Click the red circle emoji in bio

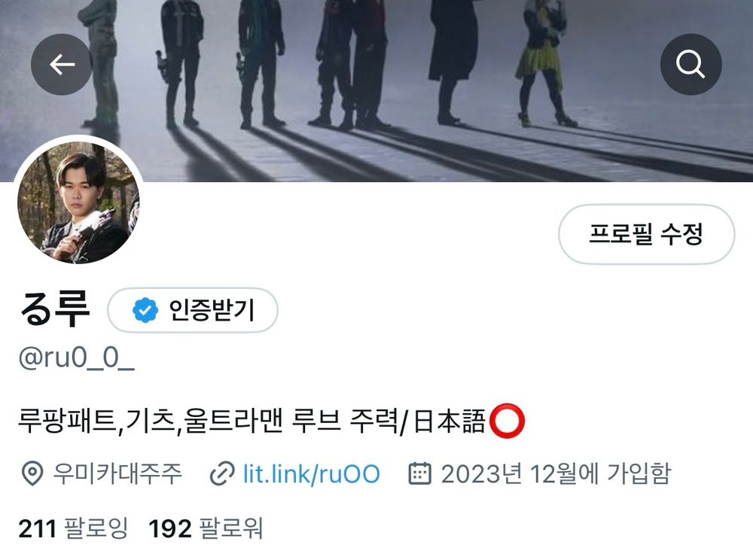[x=507, y=421]
